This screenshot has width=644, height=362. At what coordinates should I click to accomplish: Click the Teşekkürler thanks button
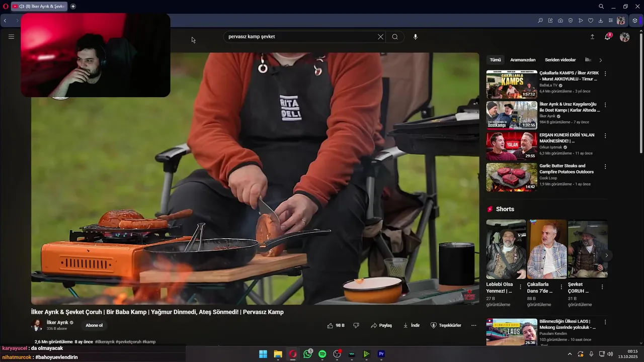pyautogui.click(x=446, y=325)
